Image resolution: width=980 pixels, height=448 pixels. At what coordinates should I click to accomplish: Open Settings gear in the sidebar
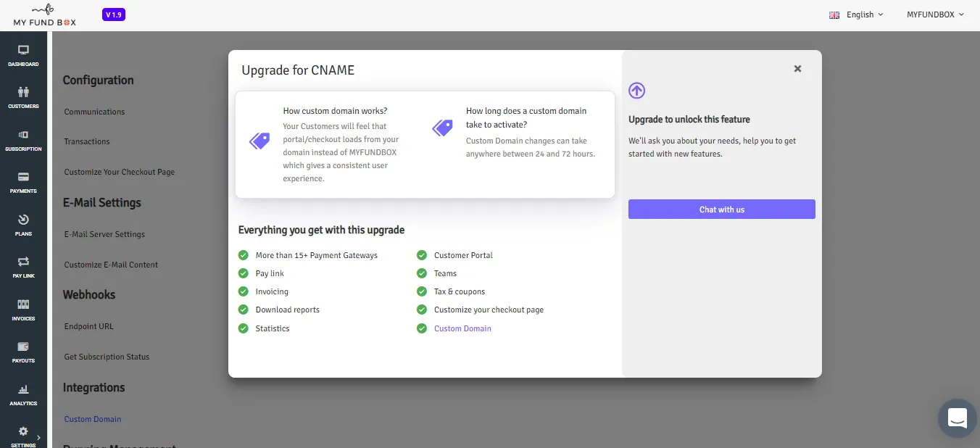pos(23,431)
